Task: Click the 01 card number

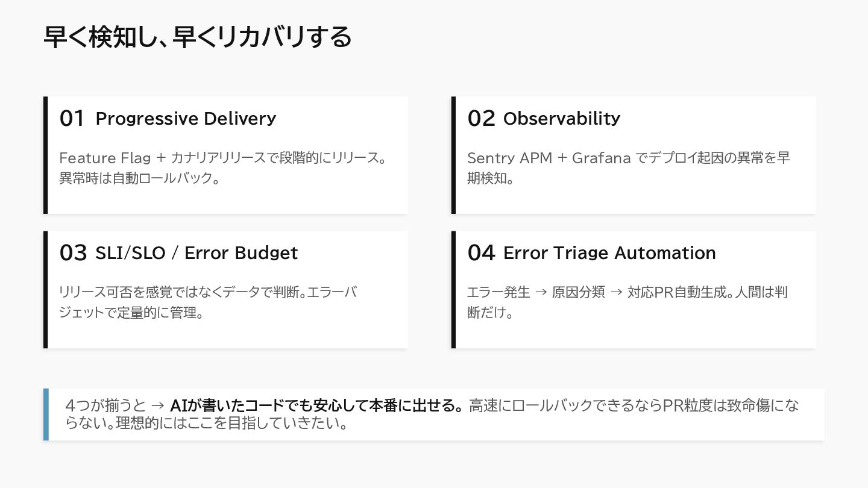Action: (72, 119)
